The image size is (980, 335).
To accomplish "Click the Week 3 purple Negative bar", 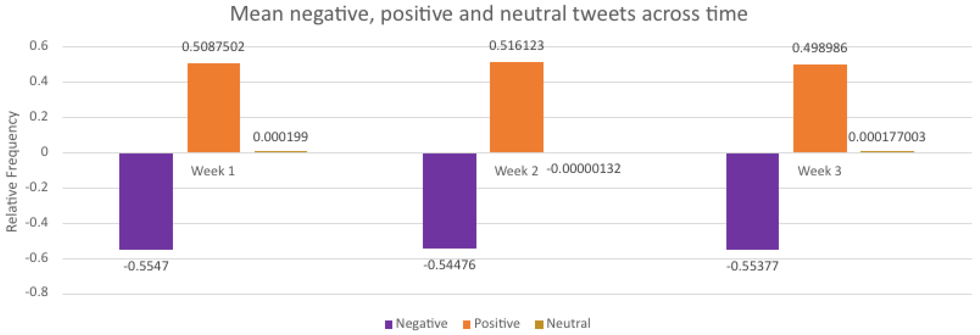I will [x=753, y=201].
